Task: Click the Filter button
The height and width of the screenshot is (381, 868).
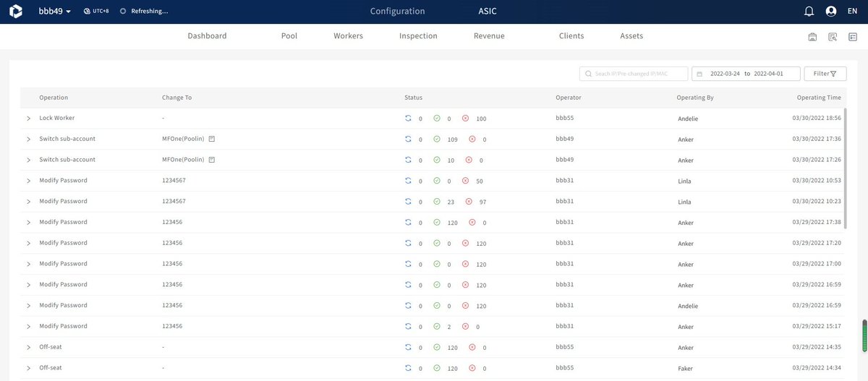Action: click(x=825, y=74)
